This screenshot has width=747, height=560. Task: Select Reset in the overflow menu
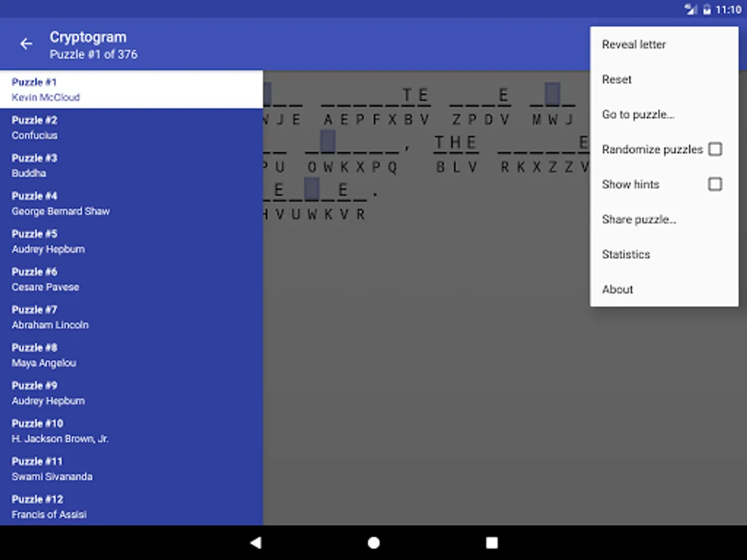point(664,80)
